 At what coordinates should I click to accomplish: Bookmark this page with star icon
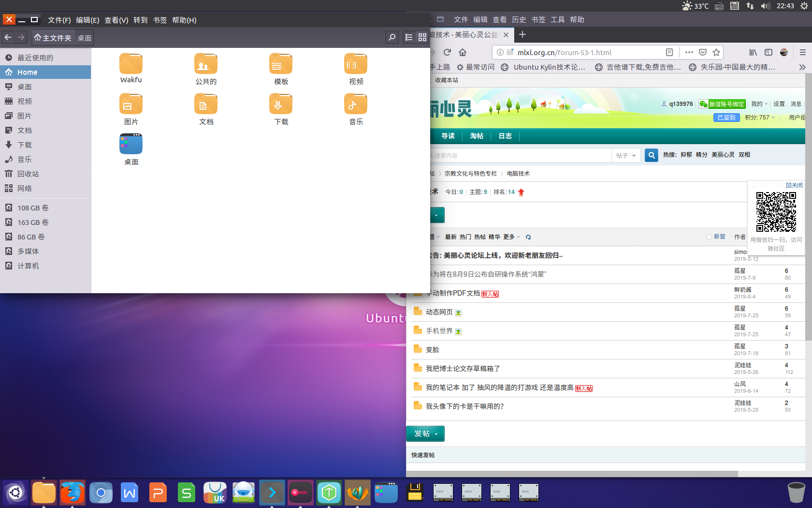[716, 52]
